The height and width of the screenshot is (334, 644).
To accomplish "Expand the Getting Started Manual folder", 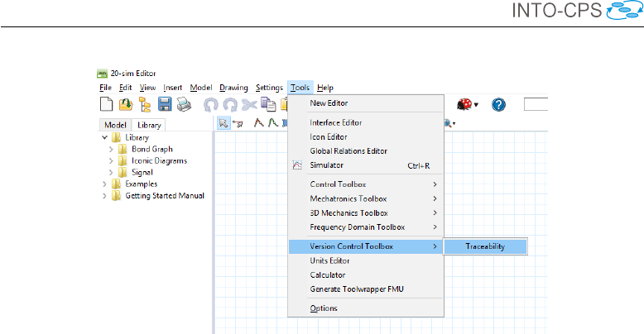I will coord(104,196).
